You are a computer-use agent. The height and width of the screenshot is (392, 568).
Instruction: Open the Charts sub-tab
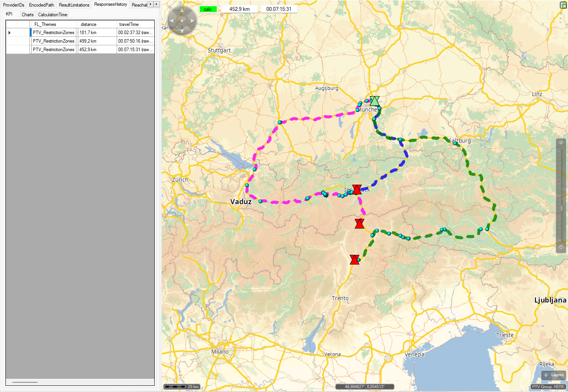tap(28, 15)
